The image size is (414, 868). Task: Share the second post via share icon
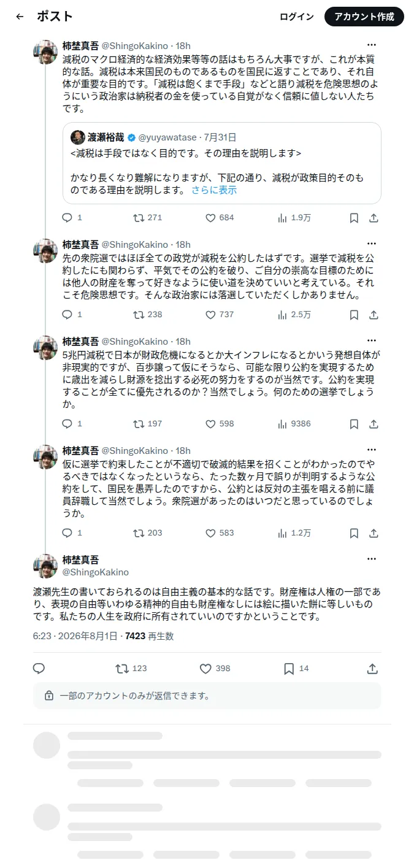click(374, 315)
